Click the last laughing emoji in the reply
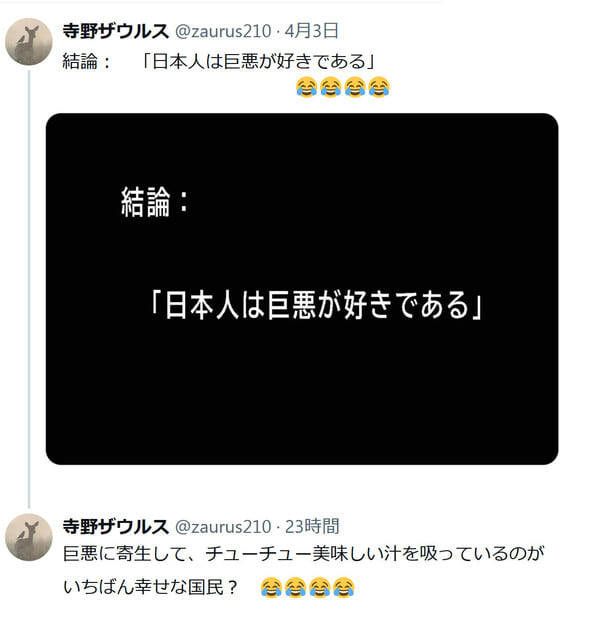This screenshot has height=640, width=604. tap(344, 588)
